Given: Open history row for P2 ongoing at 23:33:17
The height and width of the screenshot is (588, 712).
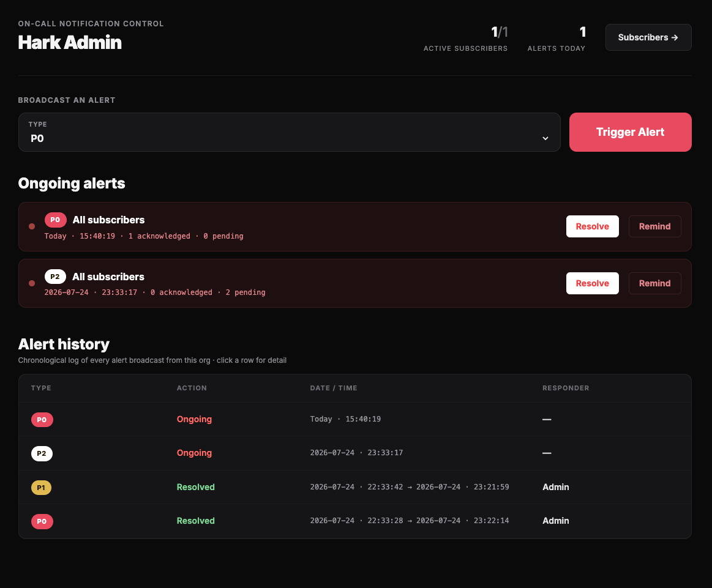Looking at the screenshot, I should pyautogui.click(x=354, y=453).
